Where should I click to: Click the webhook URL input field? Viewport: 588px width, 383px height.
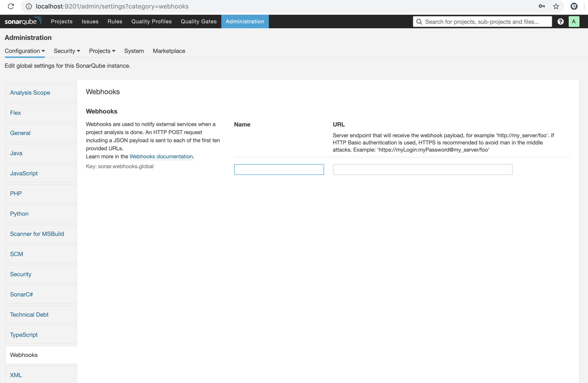(422, 170)
